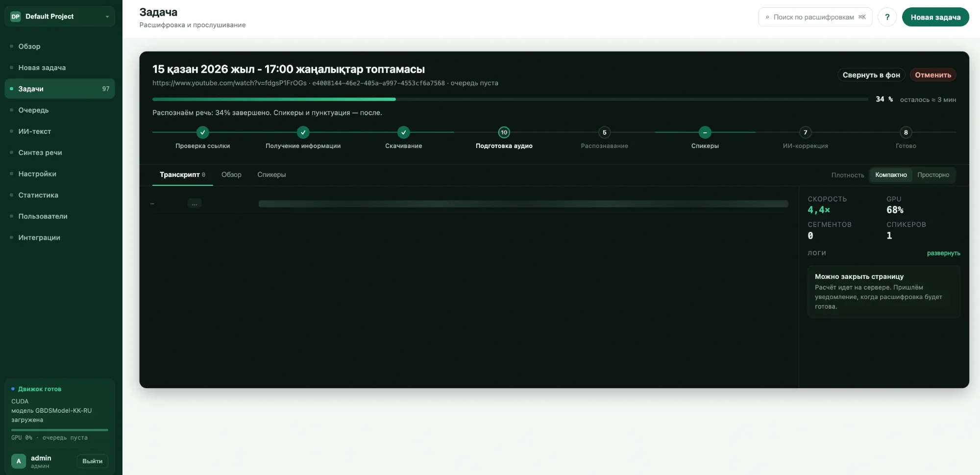Screen dimensions: 980x475
Task: Click the Готово step circle
Action: coord(906,132)
